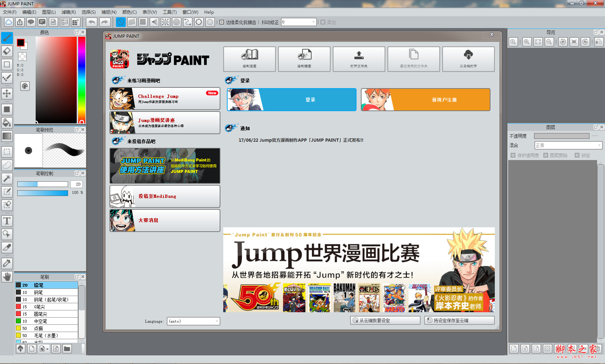Select the Hand pan tool
The image size is (605, 364).
[7, 277]
